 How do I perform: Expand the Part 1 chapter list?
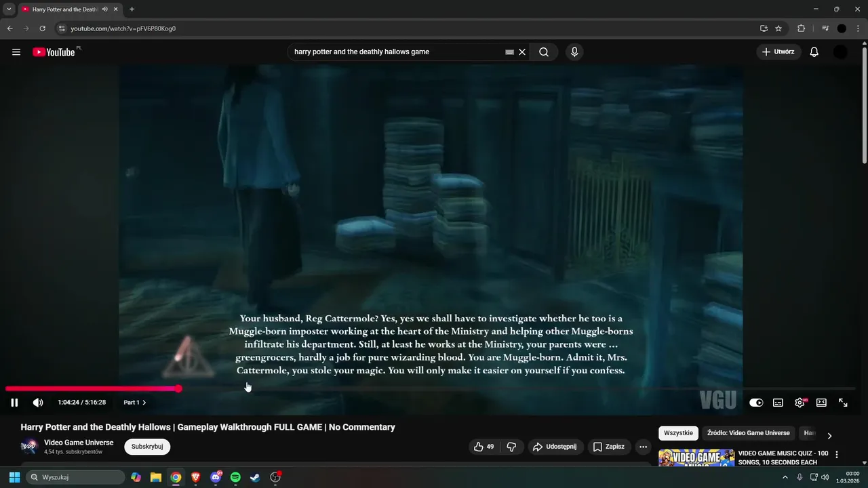tap(135, 403)
